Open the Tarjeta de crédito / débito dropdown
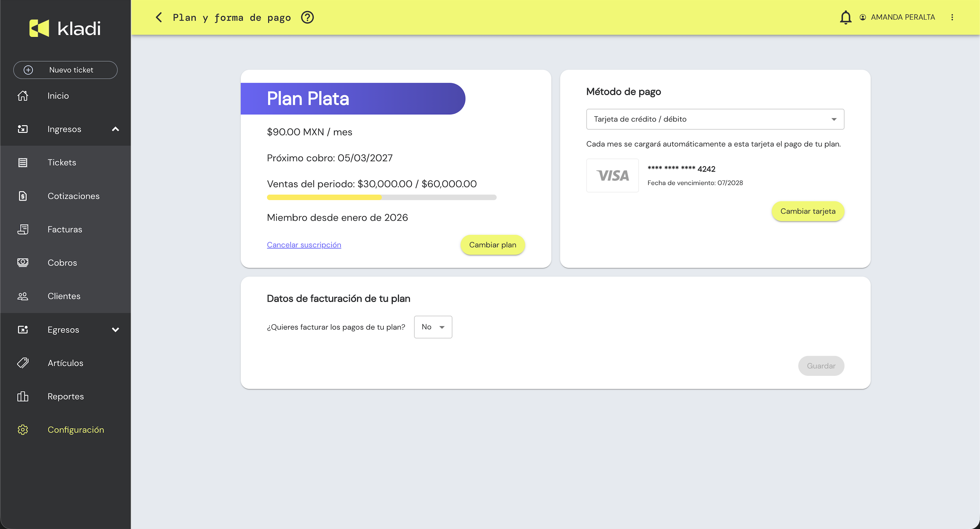Viewport: 980px width, 529px height. pos(715,119)
